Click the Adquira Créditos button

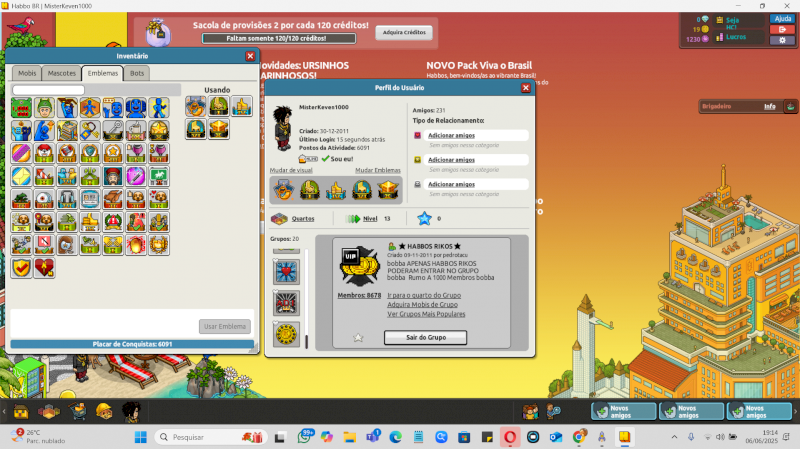(404, 32)
